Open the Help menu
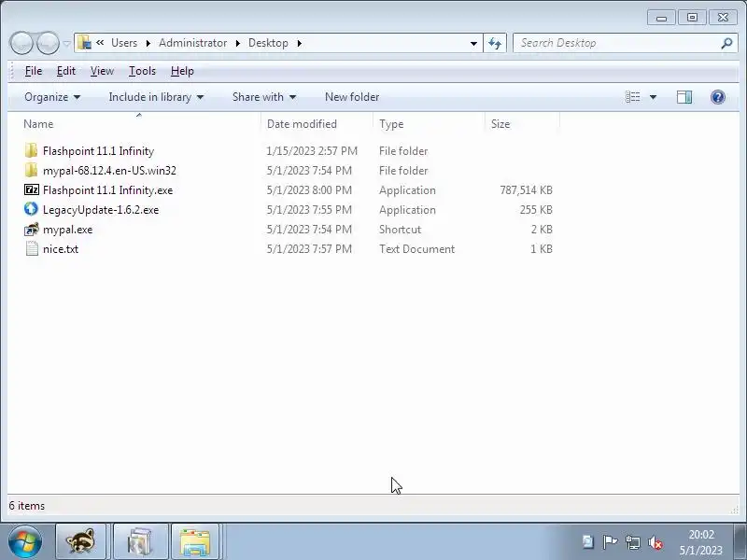Screen dimensions: 747x560 coord(182,71)
